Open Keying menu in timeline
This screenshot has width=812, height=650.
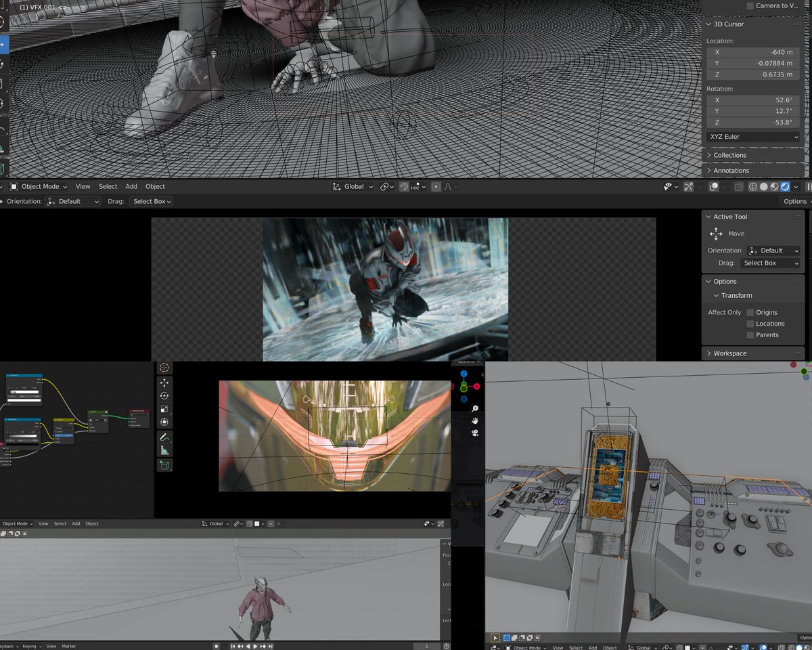(x=30, y=646)
